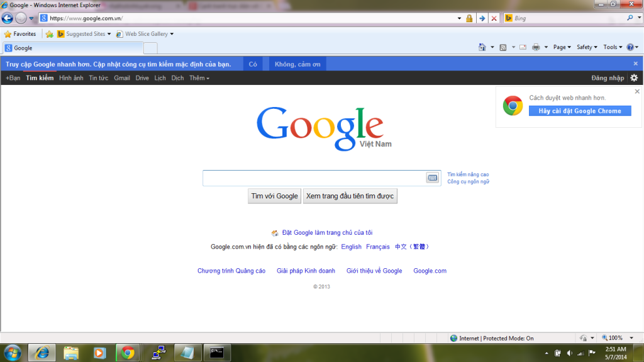Open Tin tức in Google bar
This screenshot has height=362, width=644.
99,77
